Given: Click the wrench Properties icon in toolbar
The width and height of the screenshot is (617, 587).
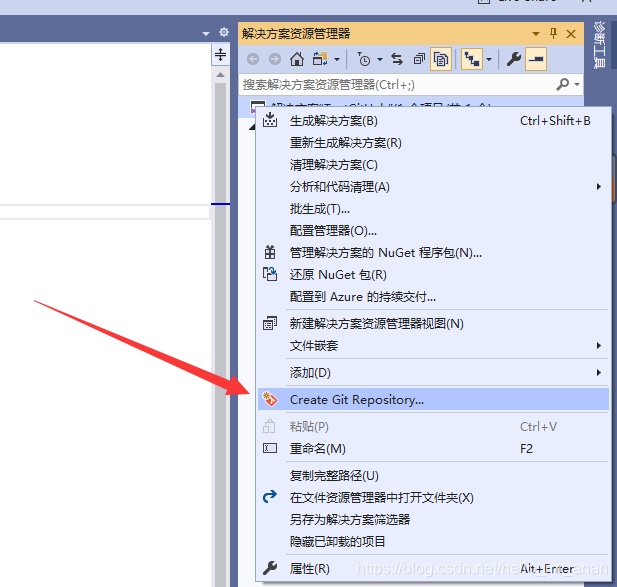Looking at the screenshot, I should (x=513, y=59).
